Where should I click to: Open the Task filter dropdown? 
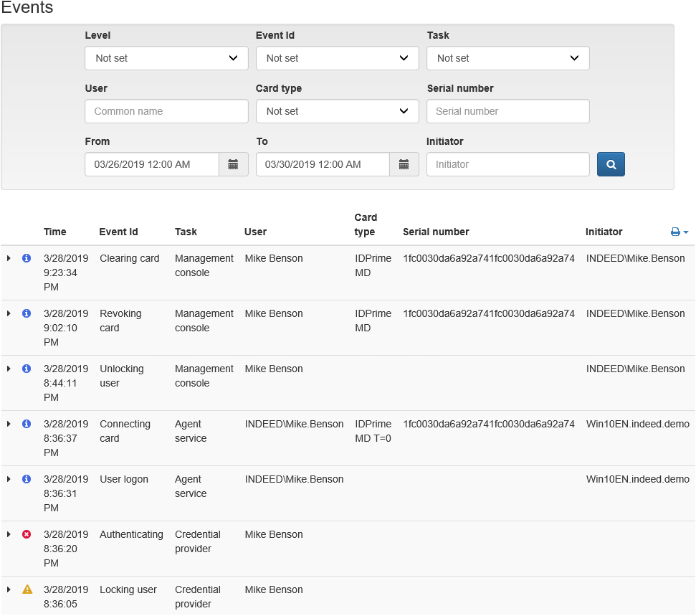(x=507, y=58)
